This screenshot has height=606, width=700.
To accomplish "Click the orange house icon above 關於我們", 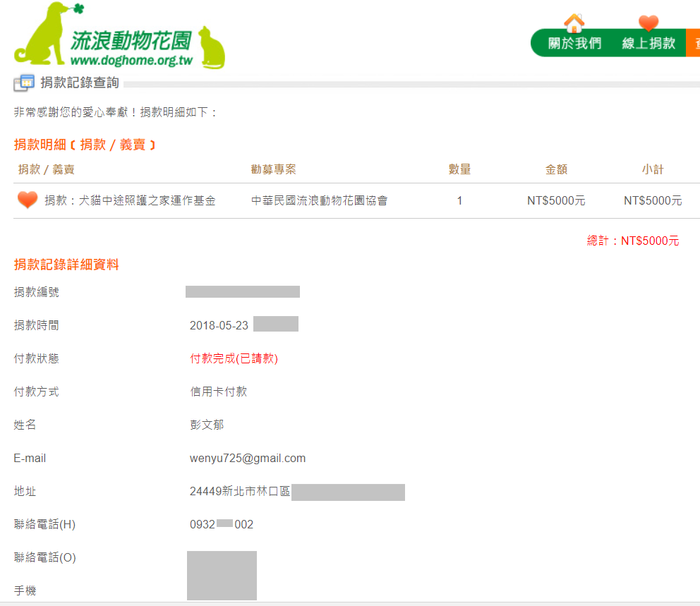I will (x=574, y=23).
